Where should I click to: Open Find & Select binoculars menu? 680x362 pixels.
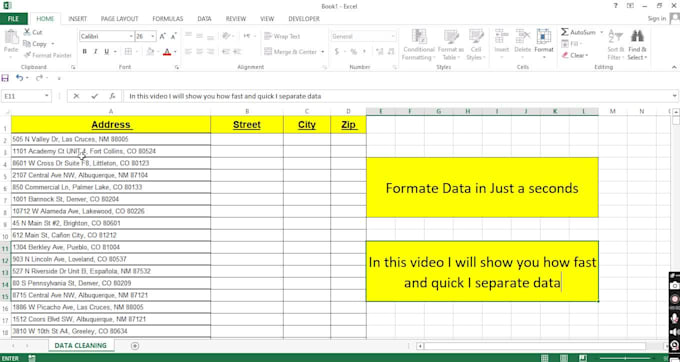pyautogui.click(x=637, y=45)
